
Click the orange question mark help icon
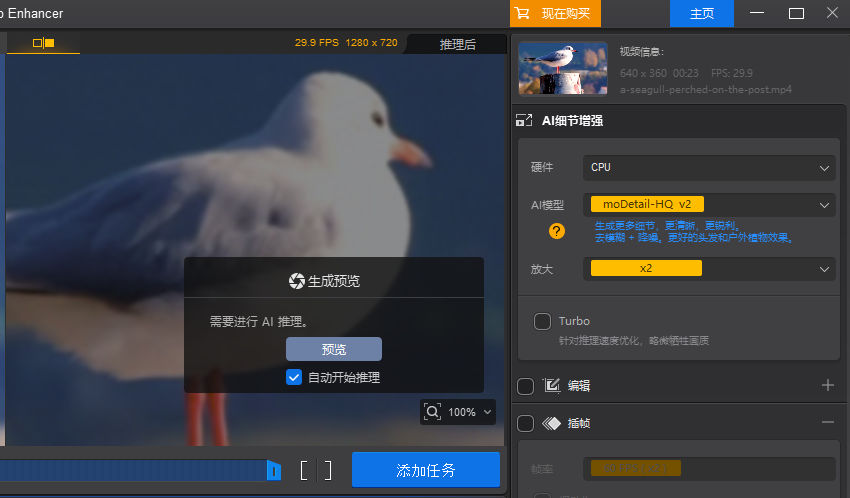pyautogui.click(x=557, y=231)
